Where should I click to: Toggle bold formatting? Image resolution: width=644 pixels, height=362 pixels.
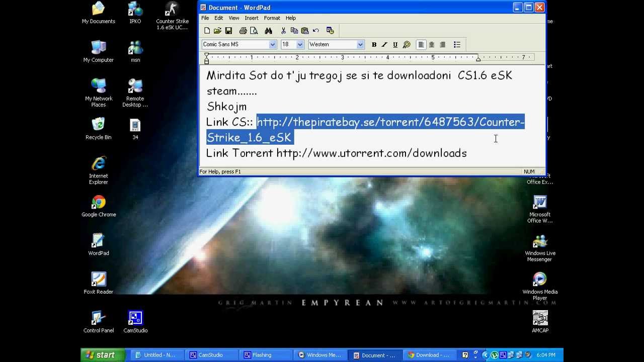coord(374,45)
